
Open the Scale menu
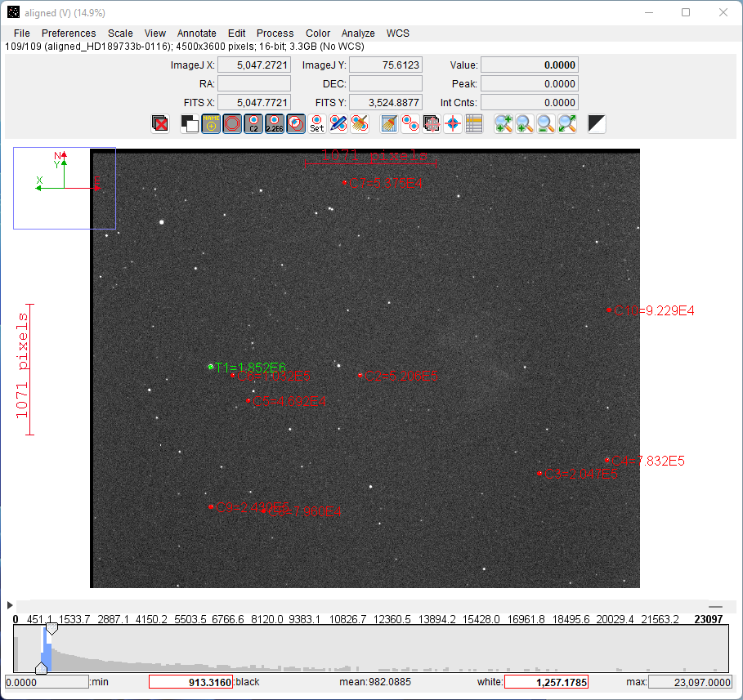pos(120,33)
